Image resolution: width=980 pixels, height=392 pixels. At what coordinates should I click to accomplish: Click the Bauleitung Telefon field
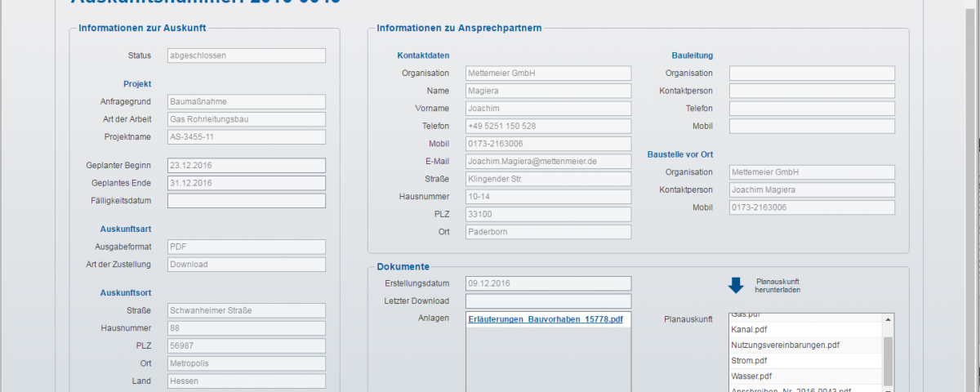811,109
